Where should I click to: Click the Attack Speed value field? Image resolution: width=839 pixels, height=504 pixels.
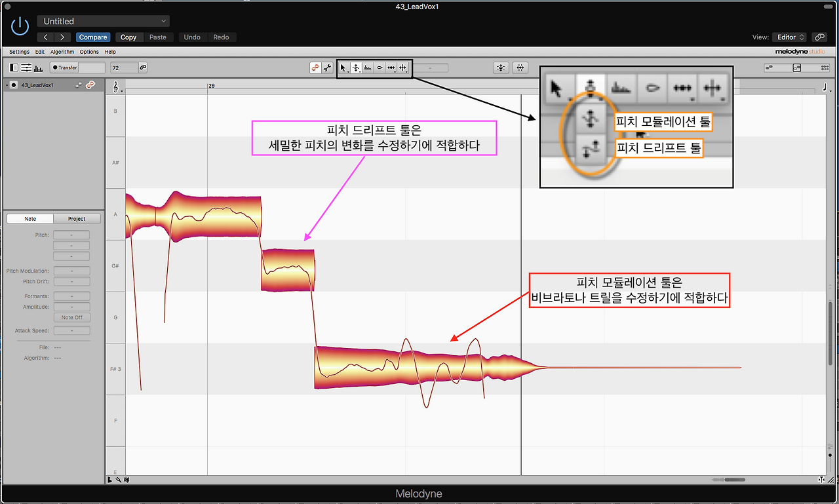pyautogui.click(x=71, y=331)
